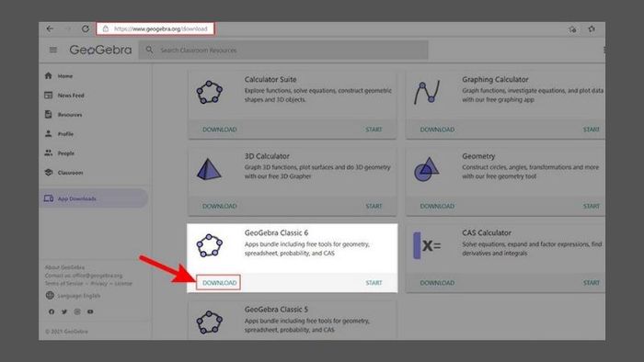The height and width of the screenshot is (362, 644).
Task: Download the Geometry app
Action: pyautogui.click(x=437, y=206)
